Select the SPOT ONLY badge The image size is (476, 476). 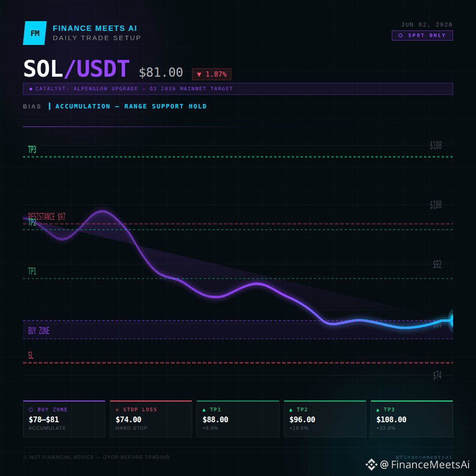[422, 36]
